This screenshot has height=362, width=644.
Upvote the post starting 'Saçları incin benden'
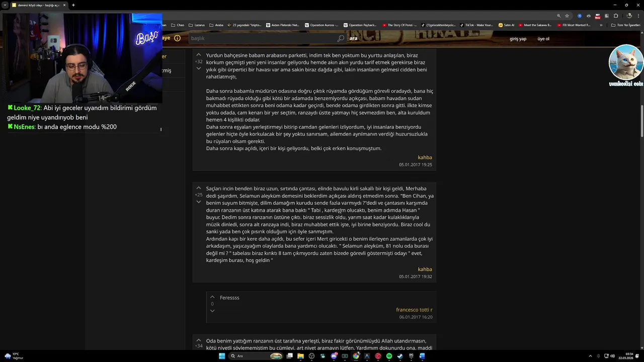pyautogui.click(x=198, y=188)
